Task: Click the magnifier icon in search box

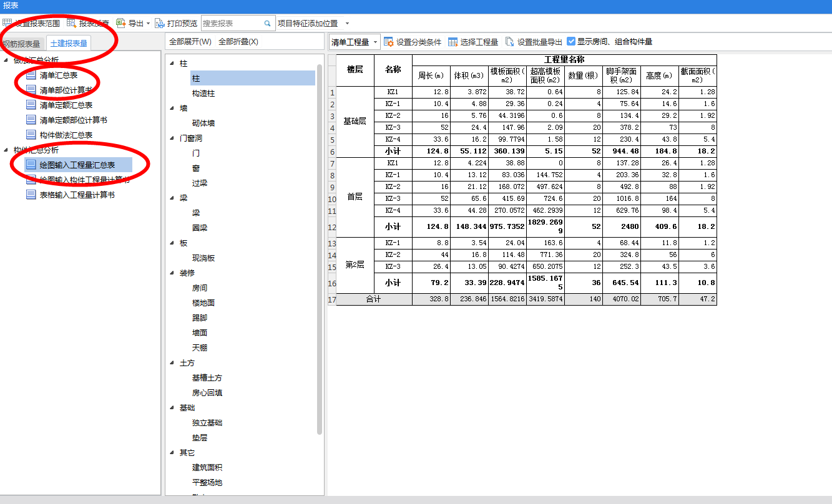Action: (268, 24)
